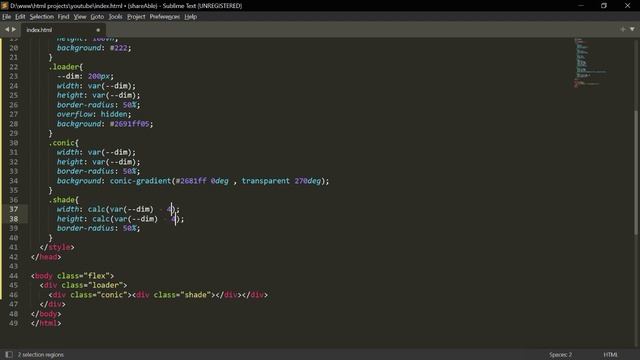Click the closing </html> tag
This screenshot has height=360, width=640.
46,323
